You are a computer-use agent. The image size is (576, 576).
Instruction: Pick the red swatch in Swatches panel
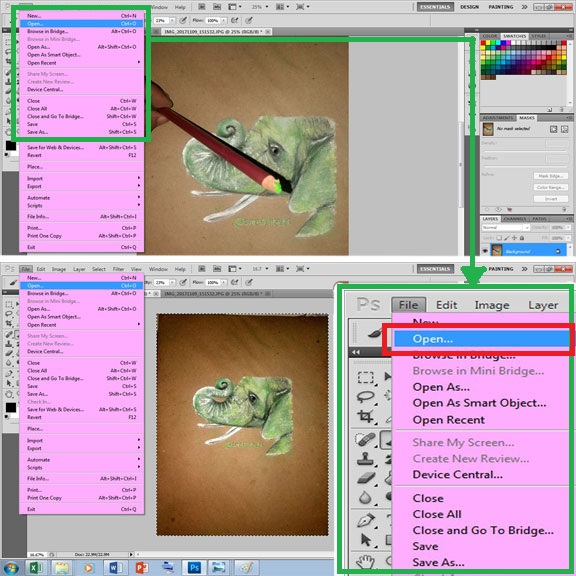click(x=483, y=43)
